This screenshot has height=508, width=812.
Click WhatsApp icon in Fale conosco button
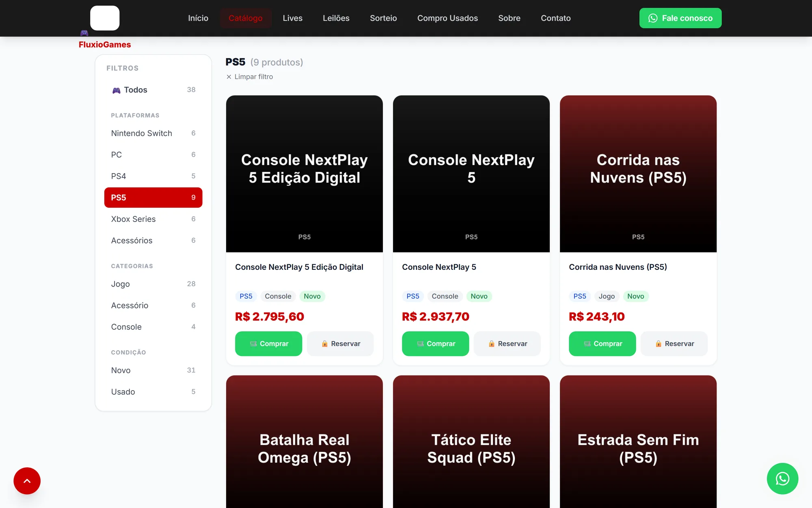653,18
